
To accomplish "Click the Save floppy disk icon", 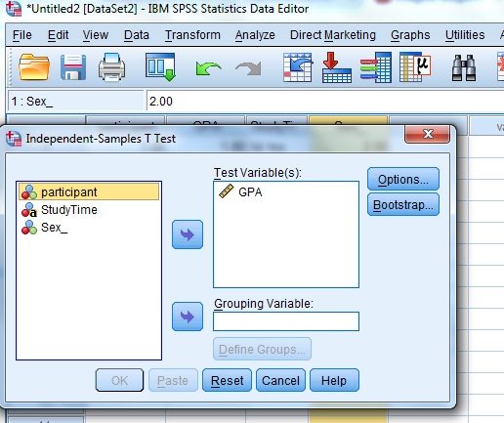I will (x=73, y=67).
